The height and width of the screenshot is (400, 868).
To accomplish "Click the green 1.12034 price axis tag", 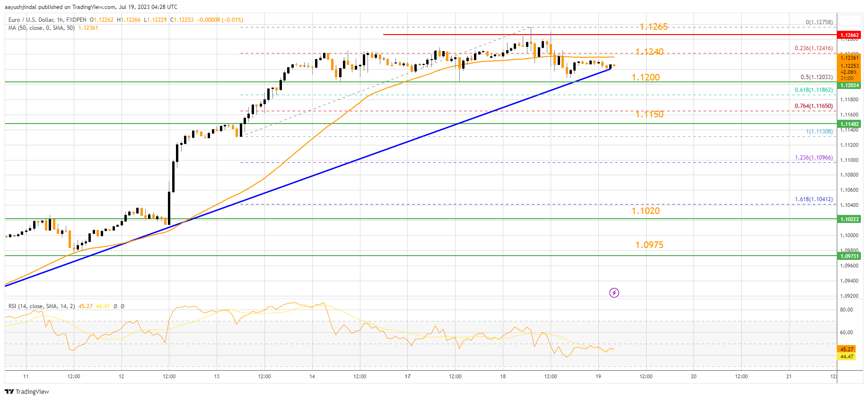I will click(850, 85).
